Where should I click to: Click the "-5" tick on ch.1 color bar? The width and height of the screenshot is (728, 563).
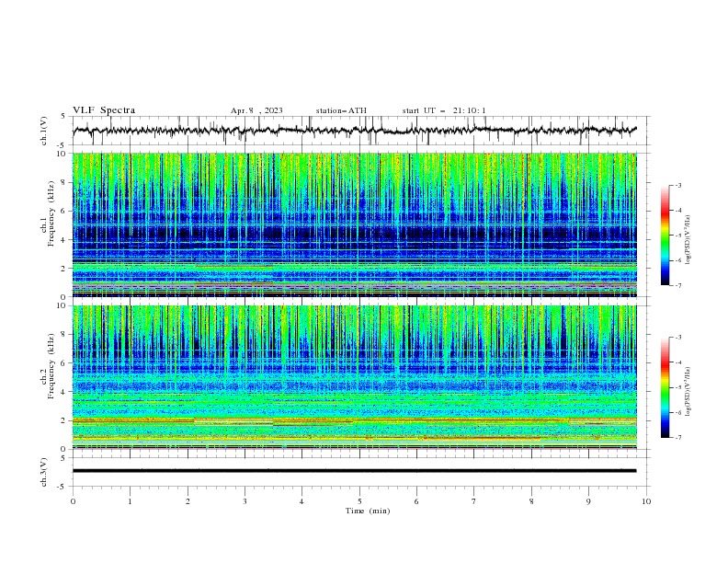point(677,236)
